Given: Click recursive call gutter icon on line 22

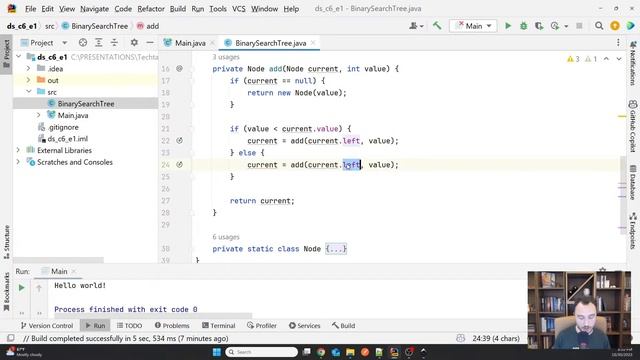Looking at the screenshot, I should (179, 140).
